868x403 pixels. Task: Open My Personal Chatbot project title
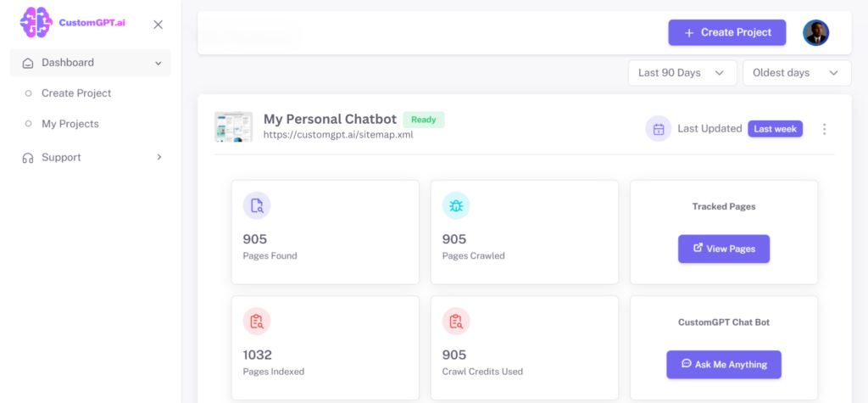(x=330, y=119)
